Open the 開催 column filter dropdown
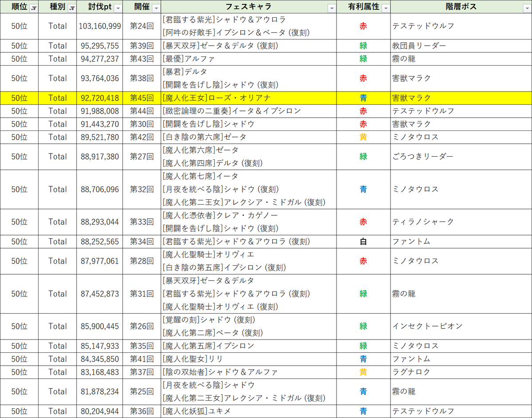The image size is (532, 418). pyautogui.click(x=156, y=8)
